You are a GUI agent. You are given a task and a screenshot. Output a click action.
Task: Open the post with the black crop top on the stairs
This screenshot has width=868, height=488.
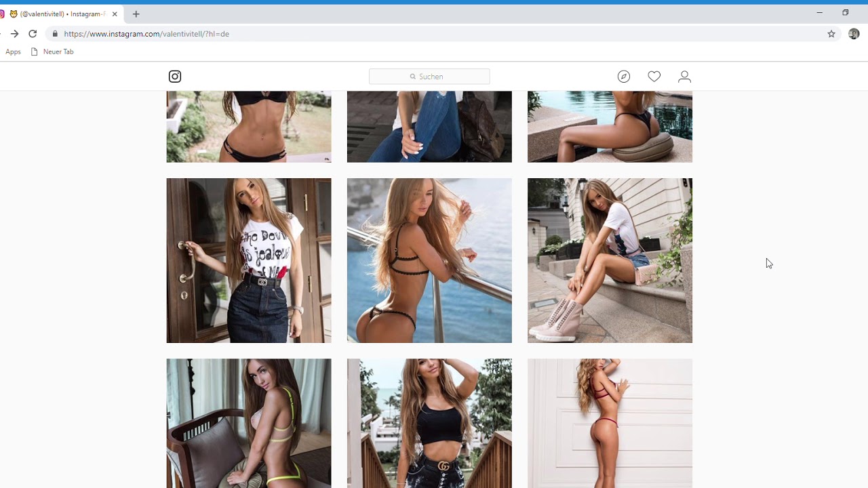[x=429, y=424]
